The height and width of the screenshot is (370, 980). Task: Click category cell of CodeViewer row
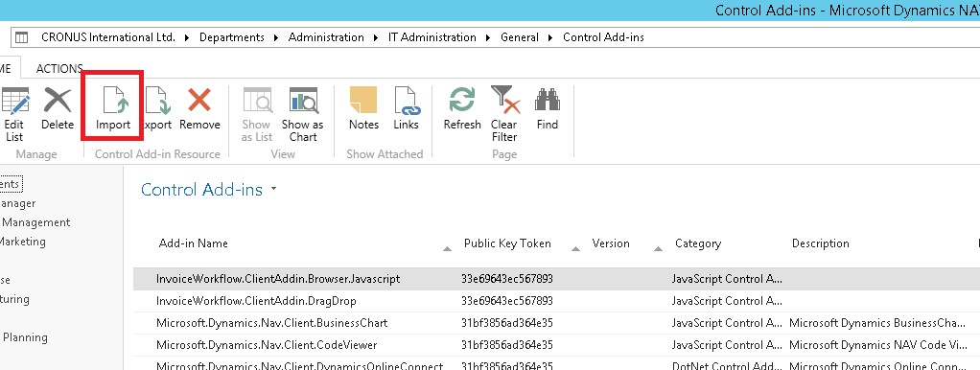click(x=726, y=345)
